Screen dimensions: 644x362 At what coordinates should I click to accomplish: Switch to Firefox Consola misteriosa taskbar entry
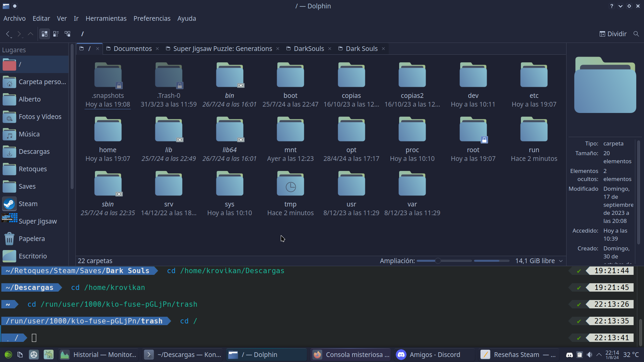point(351,355)
